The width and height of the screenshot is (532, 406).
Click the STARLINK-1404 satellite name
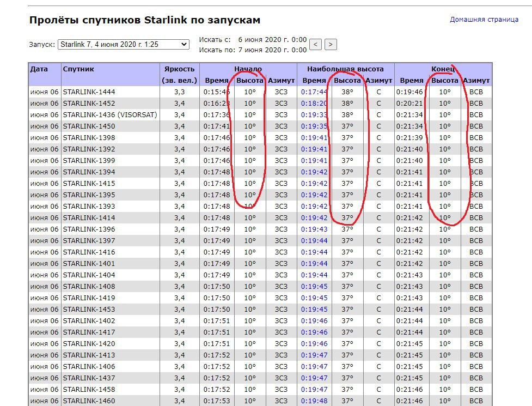[89, 275]
